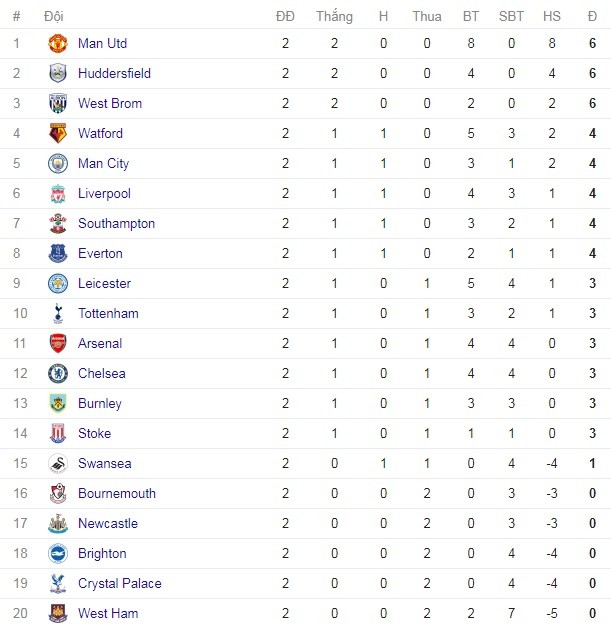The width and height of the screenshot is (611, 627).
Task: Click the Newcastle crest icon
Action: [x=58, y=523]
